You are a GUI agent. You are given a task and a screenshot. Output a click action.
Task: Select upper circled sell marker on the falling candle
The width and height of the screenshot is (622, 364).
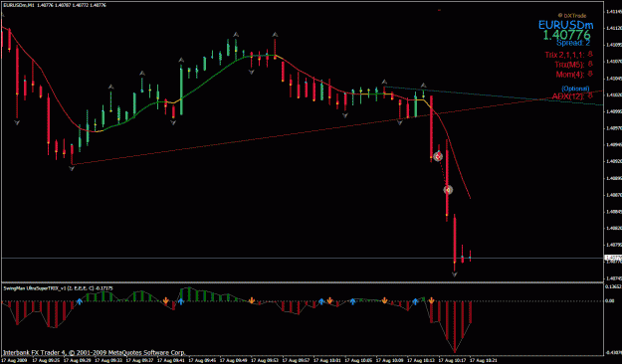pos(438,156)
